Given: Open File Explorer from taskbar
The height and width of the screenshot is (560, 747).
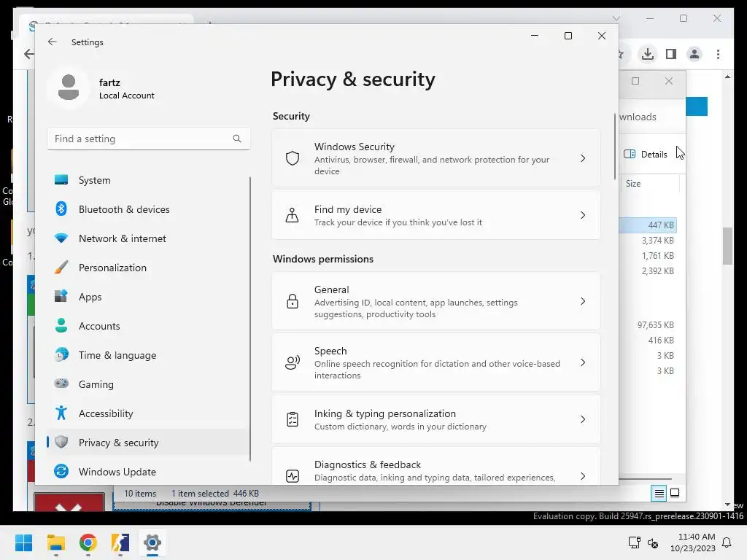Looking at the screenshot, I should tap(55, 542).
